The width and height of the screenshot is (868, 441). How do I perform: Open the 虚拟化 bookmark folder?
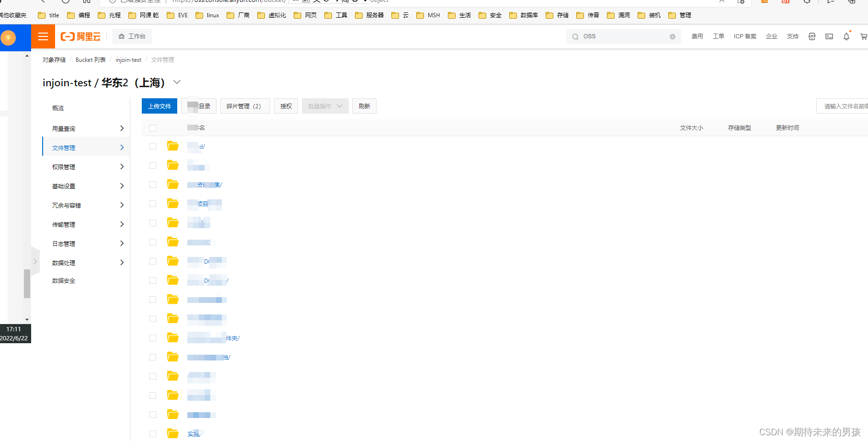pyautogui.click(x=272, y=15)
